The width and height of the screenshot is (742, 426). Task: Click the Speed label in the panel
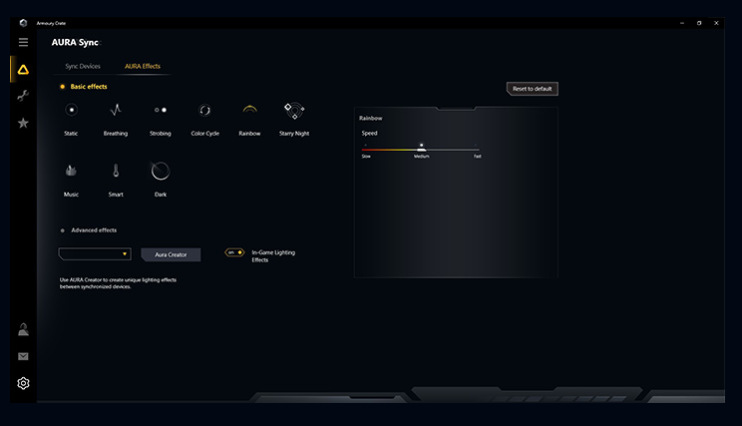coord(370,133)
